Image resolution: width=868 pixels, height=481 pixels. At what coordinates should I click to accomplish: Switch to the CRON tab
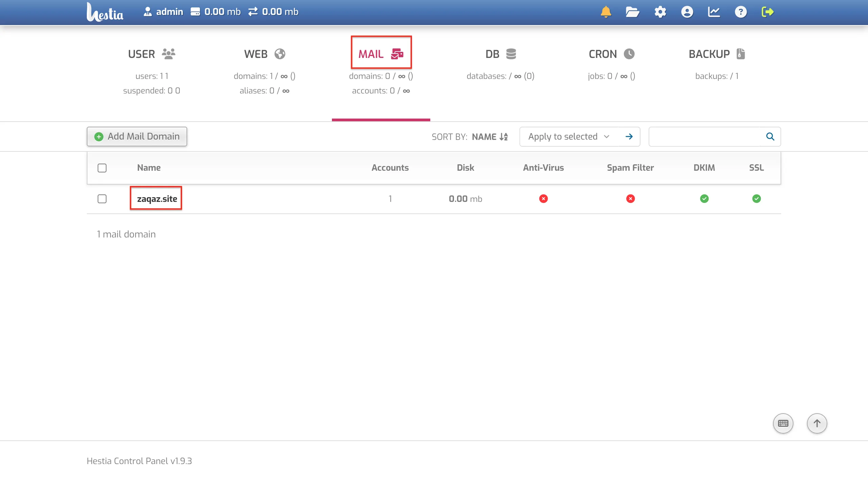point(611,54)
